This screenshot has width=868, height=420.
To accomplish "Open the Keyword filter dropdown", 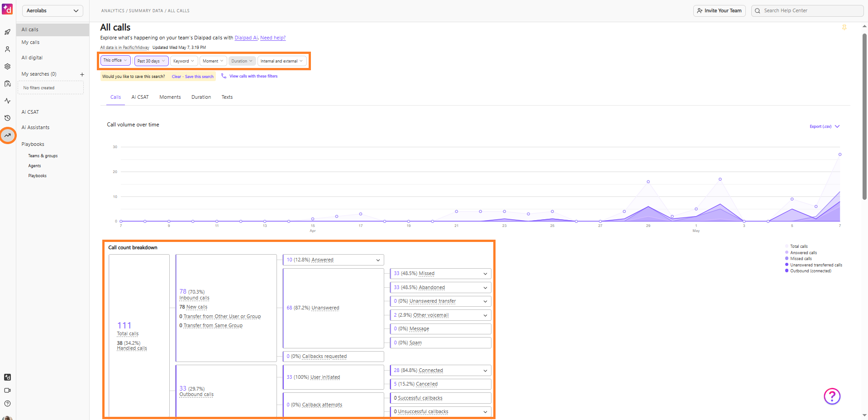I will tap(184, 61).
